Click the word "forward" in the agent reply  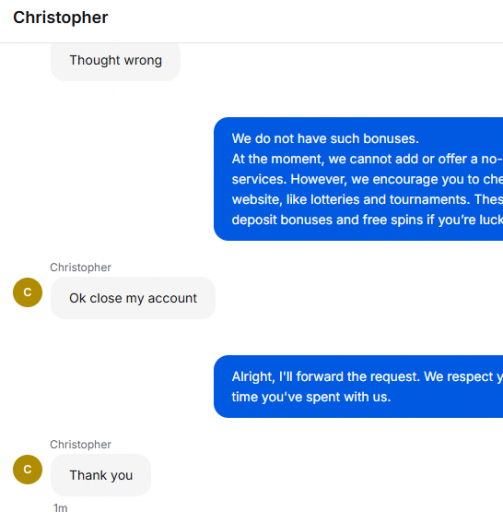coord(320,377)
